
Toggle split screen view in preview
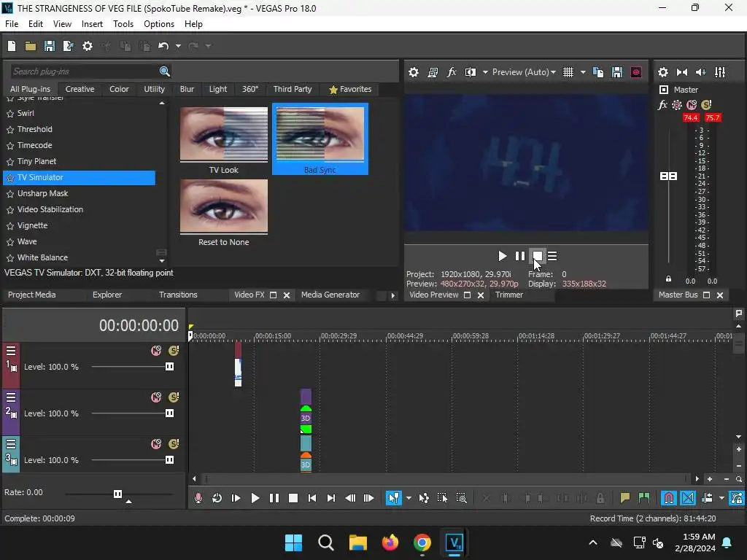(x=471, y=72)
